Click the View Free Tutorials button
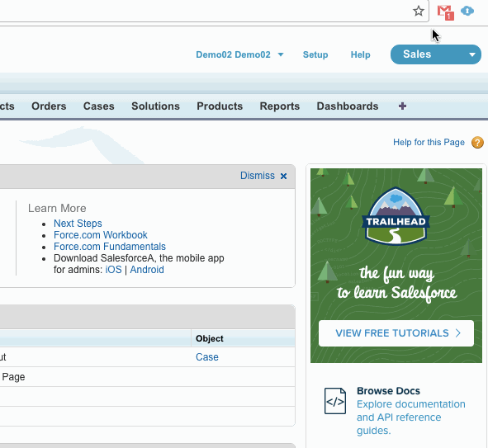The width and height of the screenshot is (488, 448). pyautogui.click(x=396, y=333)
